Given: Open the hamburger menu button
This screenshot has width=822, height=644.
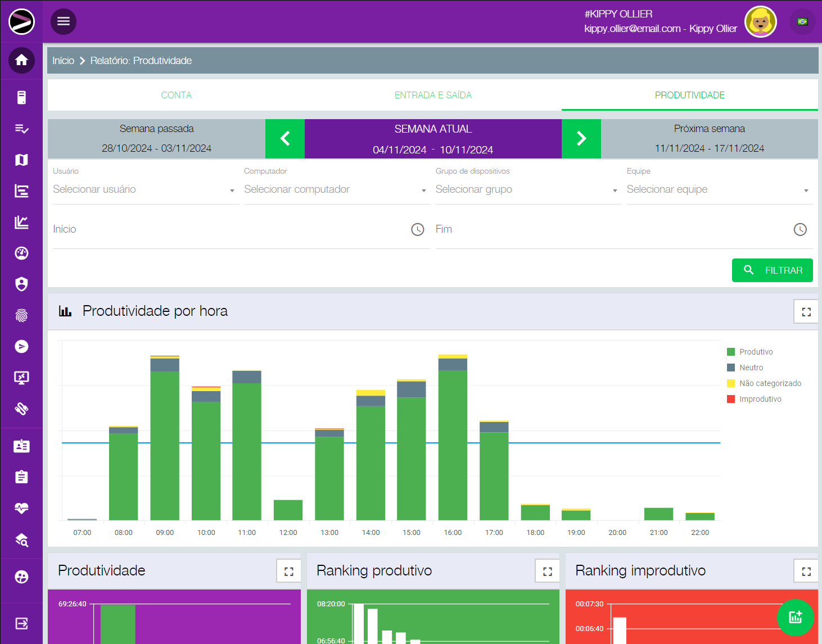Looking at the screenshot, I should tap(64, 21).
